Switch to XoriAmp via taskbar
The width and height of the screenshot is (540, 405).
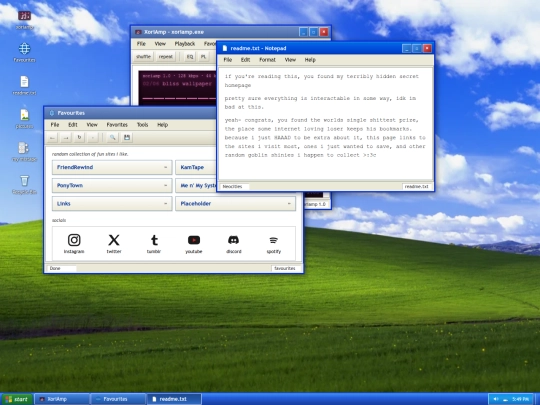pos(62,399)
